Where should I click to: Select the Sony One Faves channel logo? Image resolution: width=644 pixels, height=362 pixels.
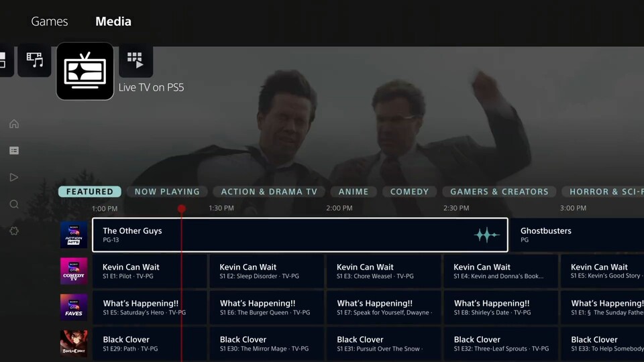click(x=74, y=307)
